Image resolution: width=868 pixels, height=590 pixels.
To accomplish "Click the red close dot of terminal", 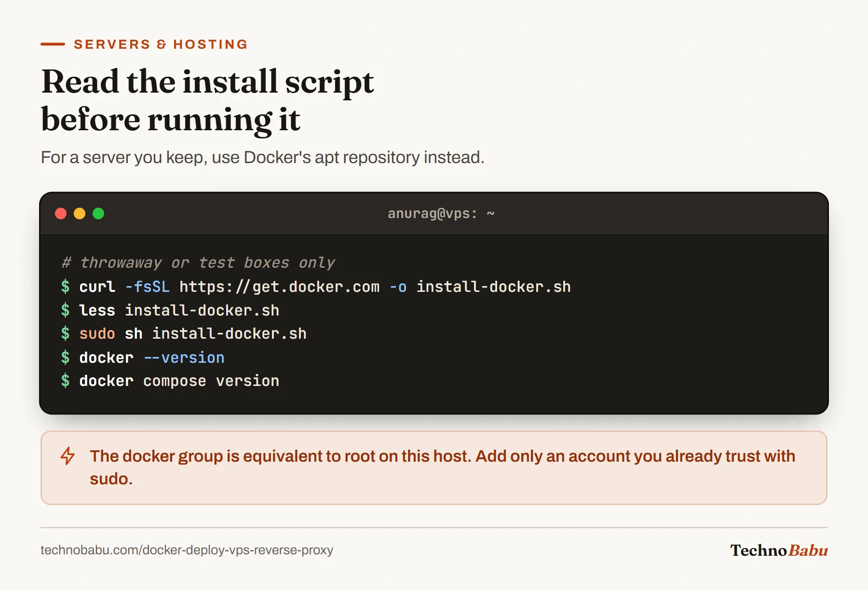I will point(61,214).
